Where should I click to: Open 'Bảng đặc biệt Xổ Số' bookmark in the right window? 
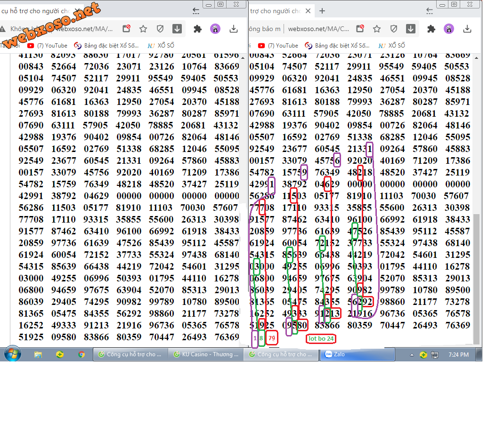(x=338, y=46)
